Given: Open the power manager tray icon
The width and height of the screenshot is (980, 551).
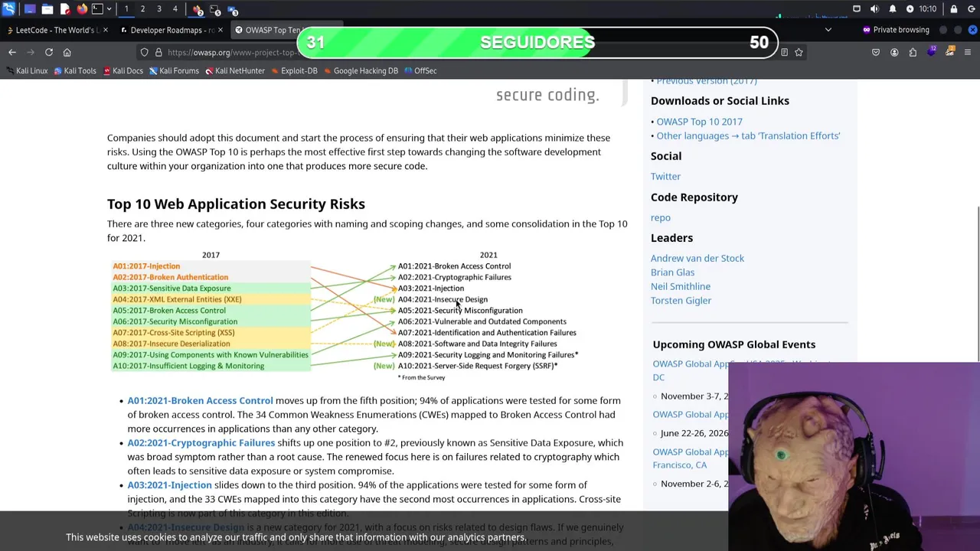Looking at the screenshot, I should [910, 9].
